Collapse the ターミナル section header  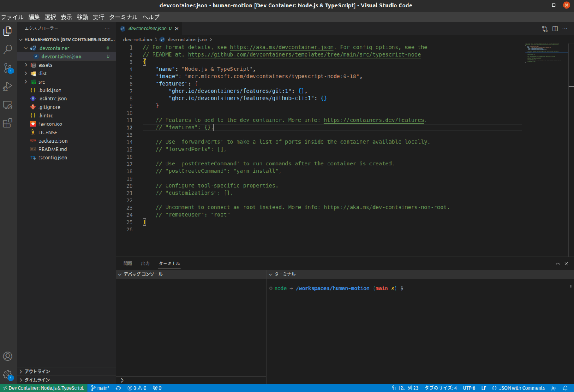pyautogui.click(x=420, y=274)
